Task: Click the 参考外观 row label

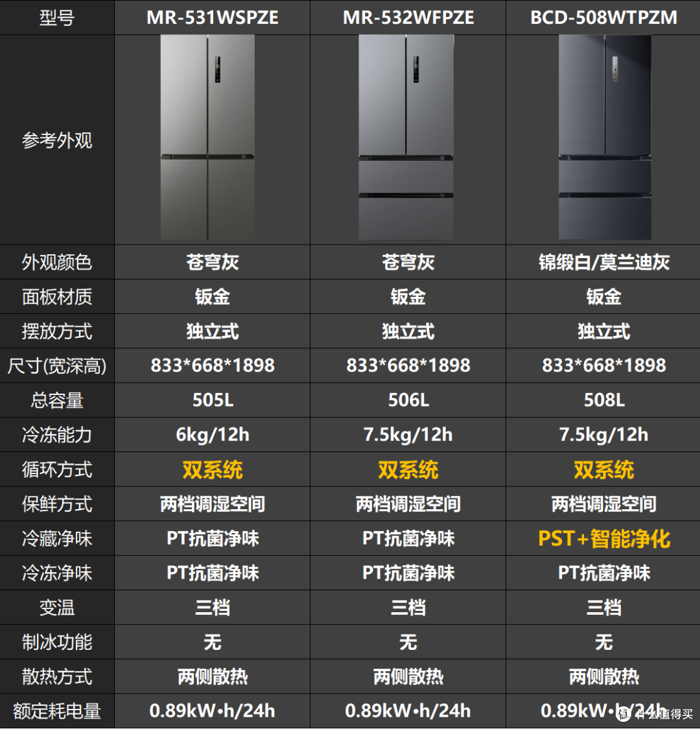Action: pos(57,140)
